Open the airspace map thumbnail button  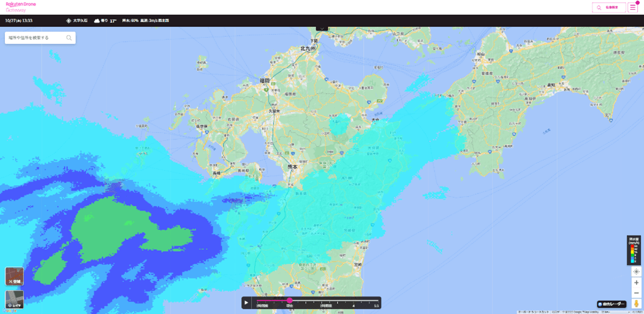click(x=14, y=276)
